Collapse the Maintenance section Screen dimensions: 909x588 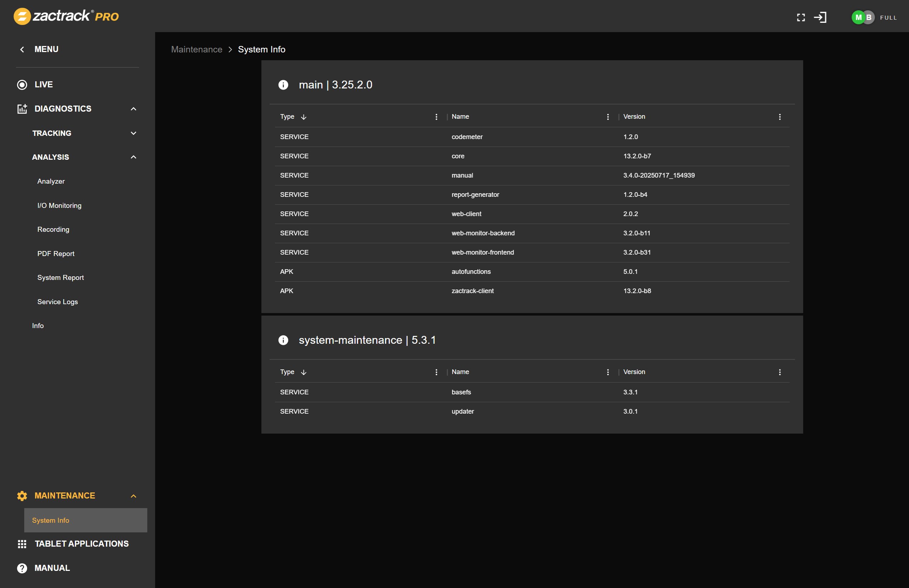pos(133,496)
